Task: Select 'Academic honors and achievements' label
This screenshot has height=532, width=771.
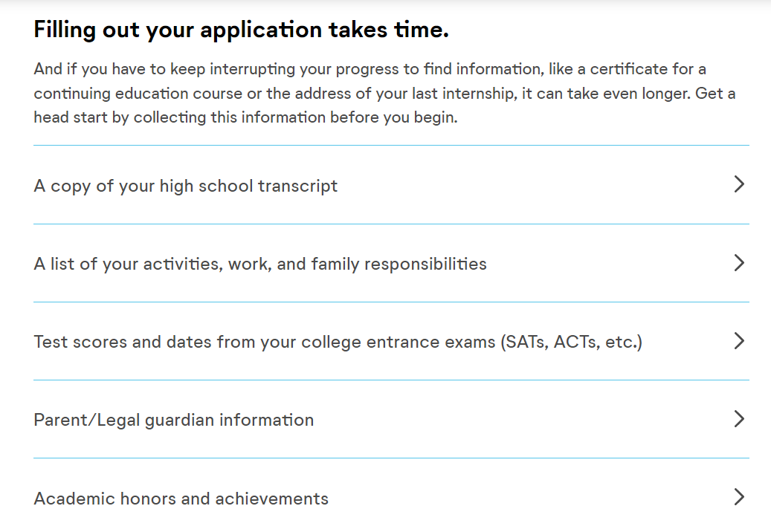Action: point(181,498)
